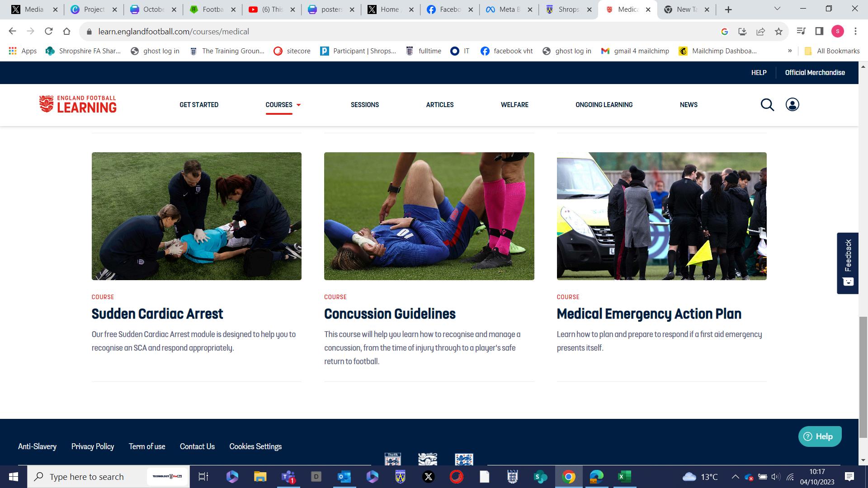Click the site search magnifier icon

coord(767,105)
